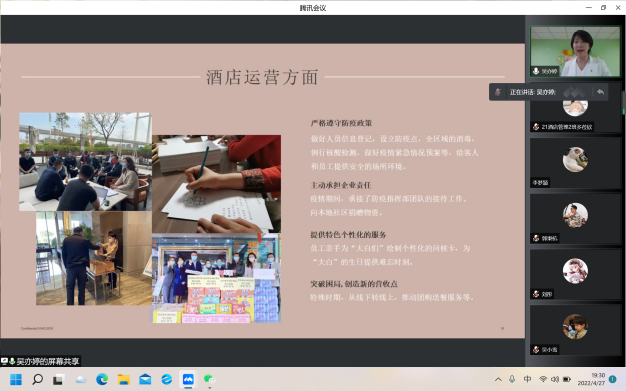The height and width of the screenshot is (391, 626).
Task: Click the muted mic icon under the anime avatar
Action: pyautogui.click(x=536, y=294)
